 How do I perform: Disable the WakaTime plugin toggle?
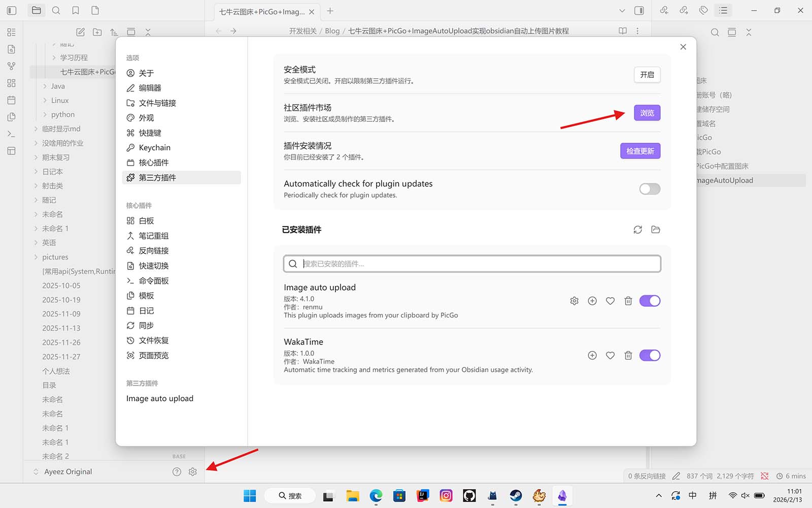(x=650, y=356)
